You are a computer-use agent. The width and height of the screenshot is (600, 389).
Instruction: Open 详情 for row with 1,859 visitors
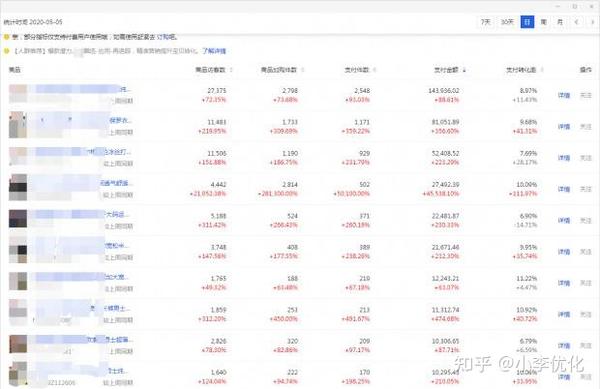(564, 314)
